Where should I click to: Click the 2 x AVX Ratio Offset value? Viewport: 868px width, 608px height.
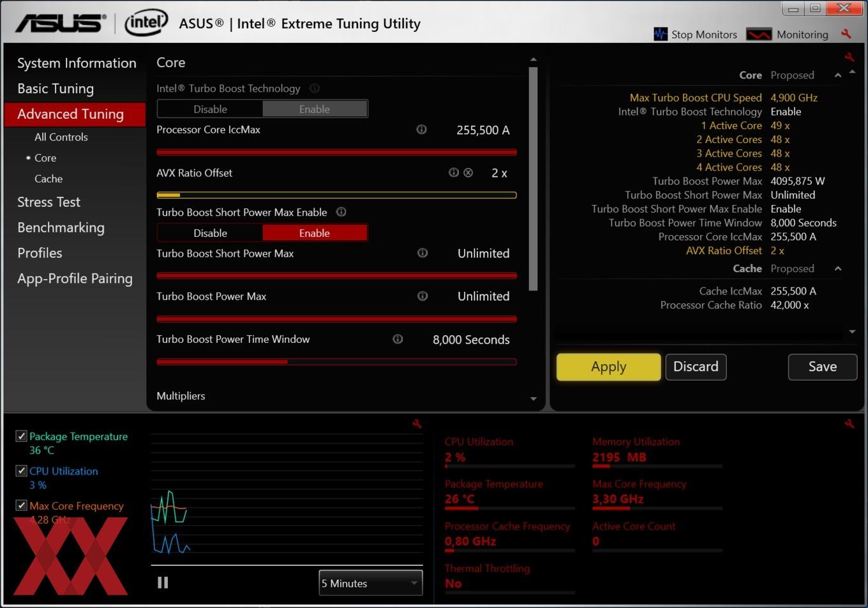(499, 173)
